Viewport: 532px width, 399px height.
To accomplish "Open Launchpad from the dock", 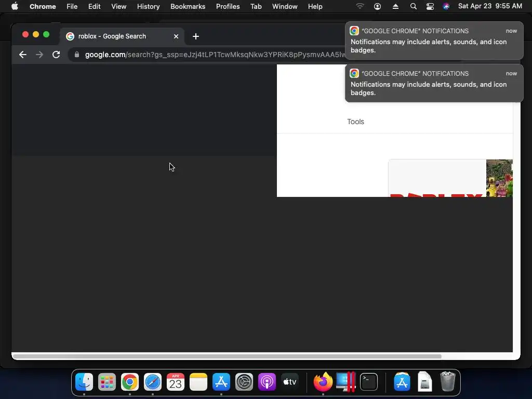I will [107, 382].
